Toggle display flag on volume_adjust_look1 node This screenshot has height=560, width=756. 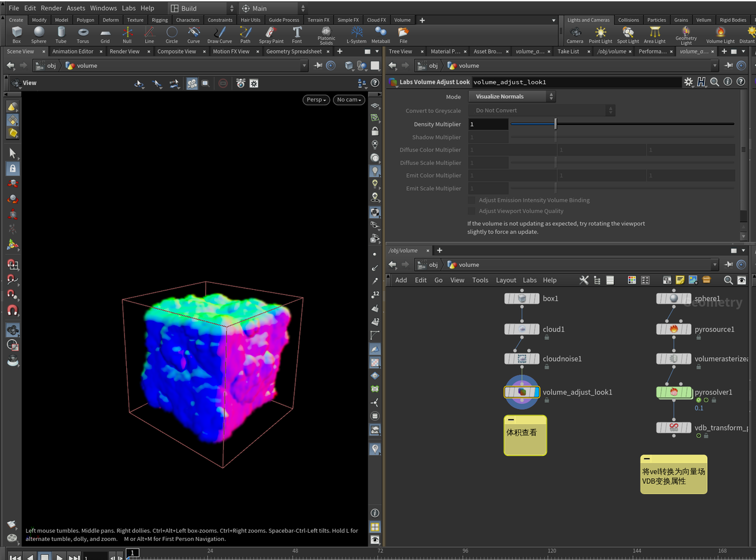point(535,393)
